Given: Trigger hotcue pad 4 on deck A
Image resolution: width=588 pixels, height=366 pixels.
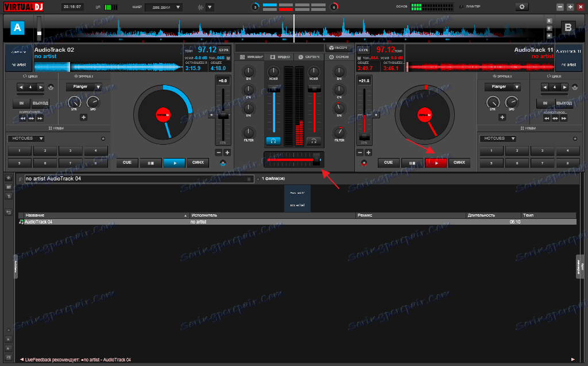Looking at the screenshot, I should pos(96,151).
